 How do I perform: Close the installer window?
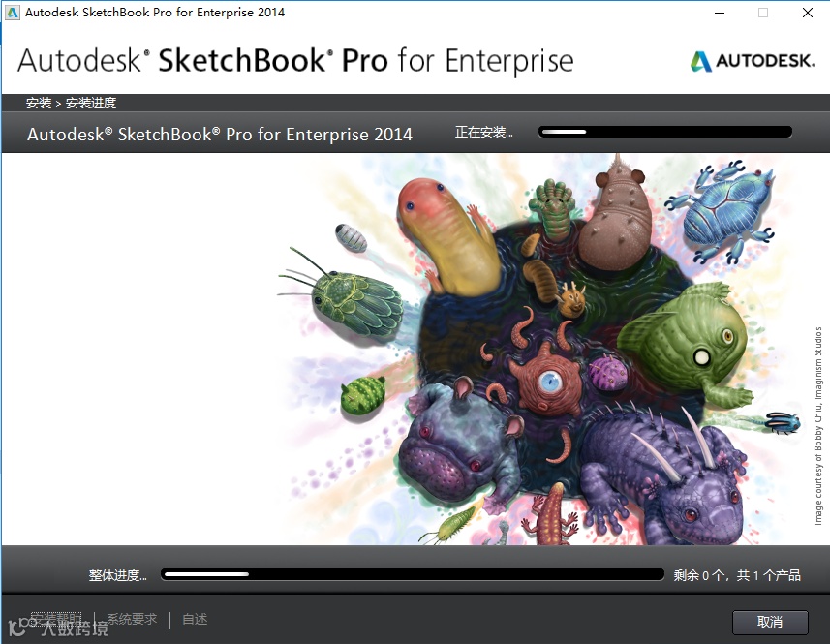[x=807, y=13]
